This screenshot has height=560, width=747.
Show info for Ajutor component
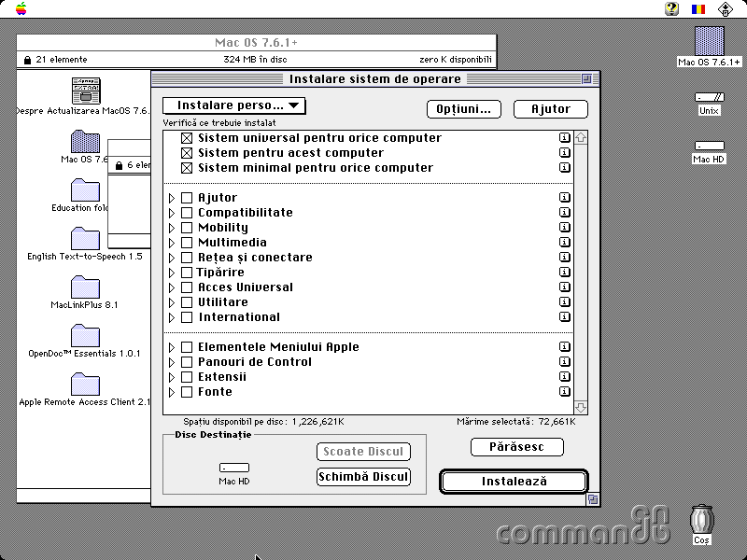(x=565, y=197)
